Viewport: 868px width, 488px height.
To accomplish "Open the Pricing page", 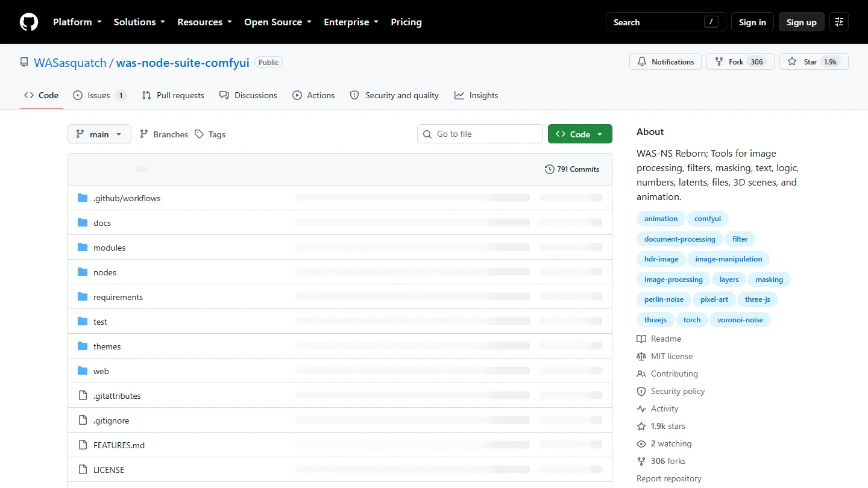I will click(x=406, y=22).
